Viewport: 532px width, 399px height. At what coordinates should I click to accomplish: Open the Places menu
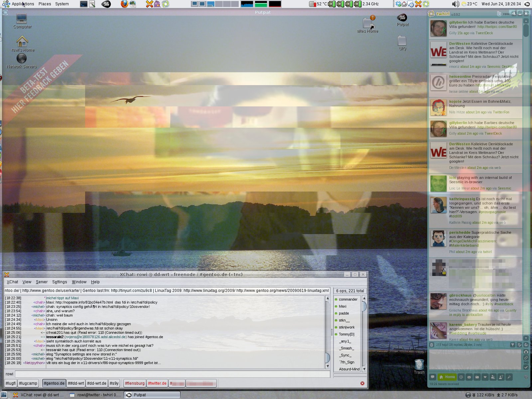click(x=45, y=4)
